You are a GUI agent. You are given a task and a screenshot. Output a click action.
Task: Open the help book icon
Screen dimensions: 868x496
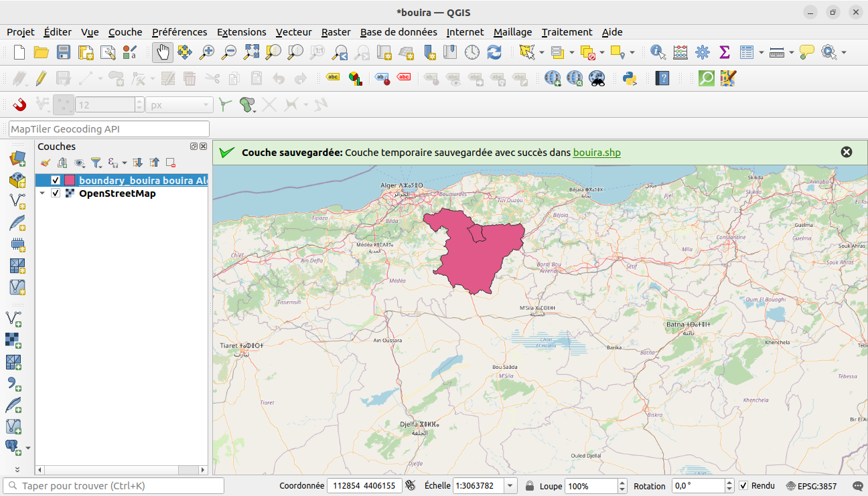coord(662,78)
